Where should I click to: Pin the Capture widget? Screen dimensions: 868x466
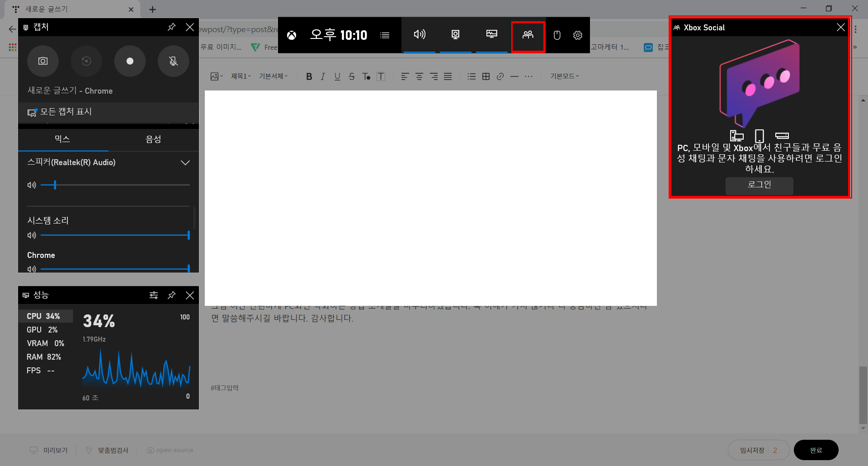171,27
